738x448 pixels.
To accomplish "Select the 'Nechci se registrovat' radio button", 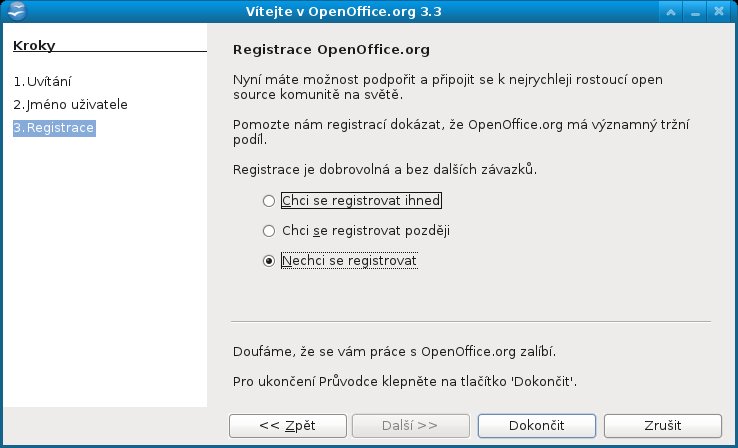I will (x=269, y=261).
